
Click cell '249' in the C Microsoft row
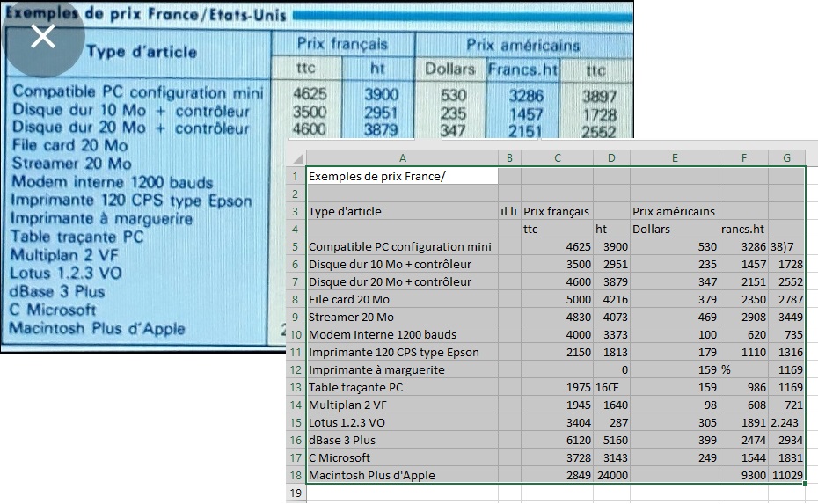[x=675, y=458]
